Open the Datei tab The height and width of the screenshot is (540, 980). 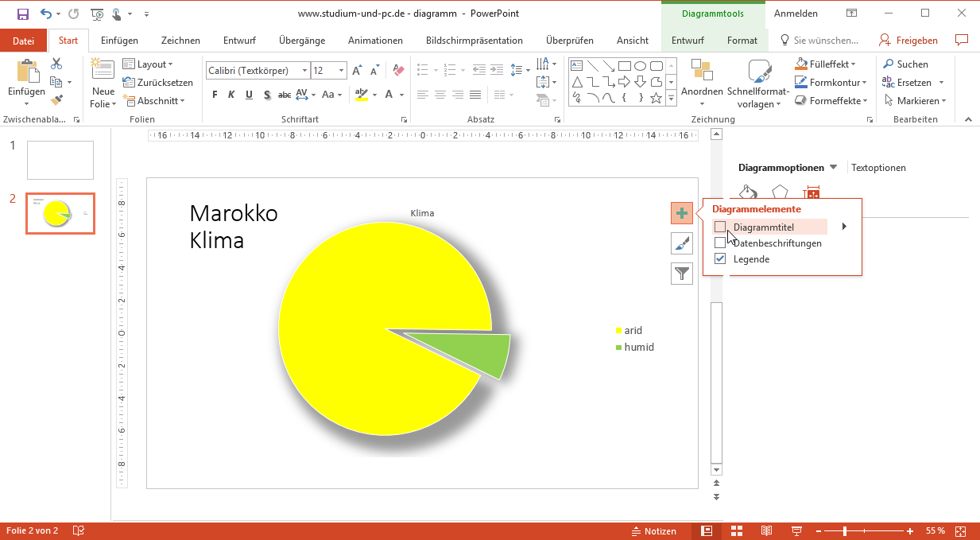(x=23, y=41)
